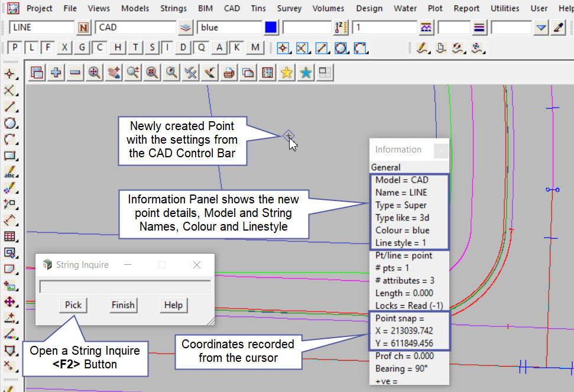
Task: Click the table tool in left toolbar
Action: tap(9, 237)
